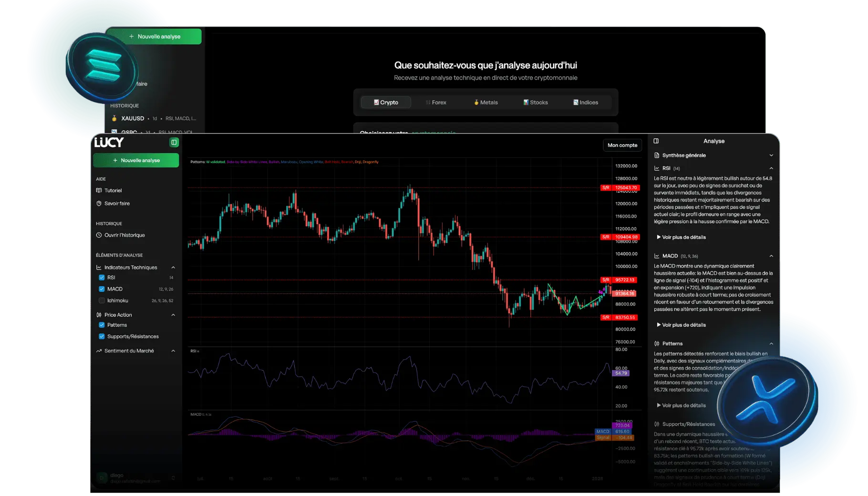
Task: Uncheck the RSI indicator checkbox
Action: tap(102, 278)
